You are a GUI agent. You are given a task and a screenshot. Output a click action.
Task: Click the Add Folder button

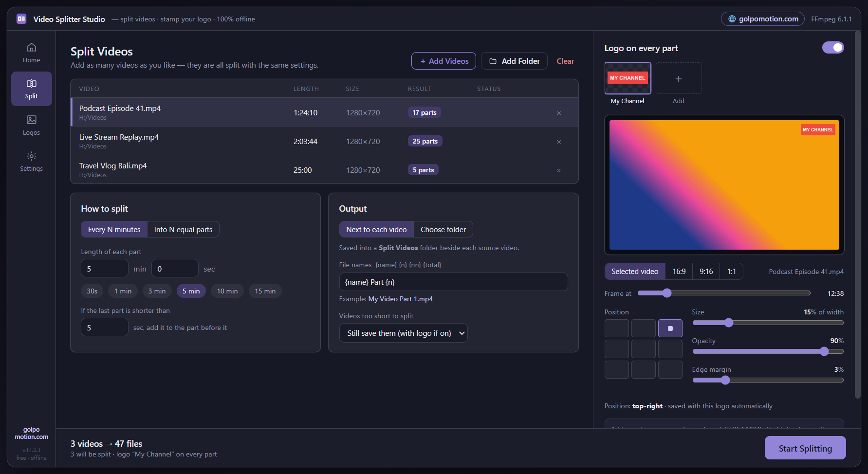(x=514, y=61)
